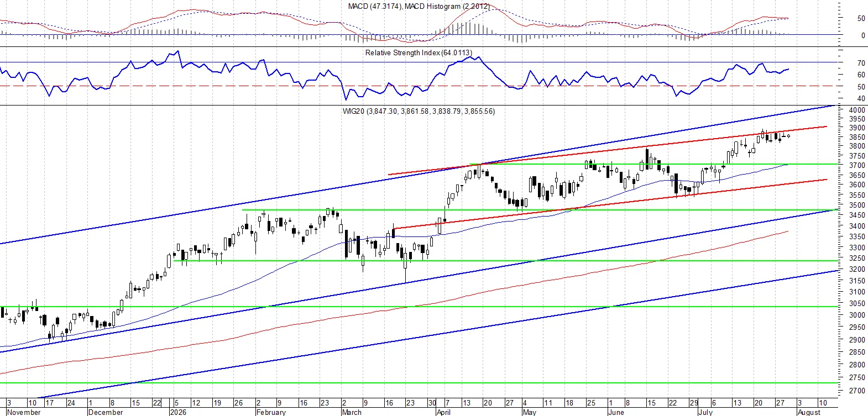Click the August month label
868x416 pixels.
tap(809, 412)
